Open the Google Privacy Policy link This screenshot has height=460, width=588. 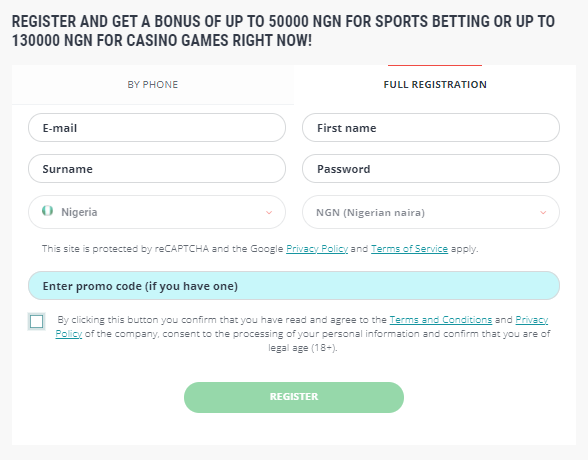tap(317, 249)
